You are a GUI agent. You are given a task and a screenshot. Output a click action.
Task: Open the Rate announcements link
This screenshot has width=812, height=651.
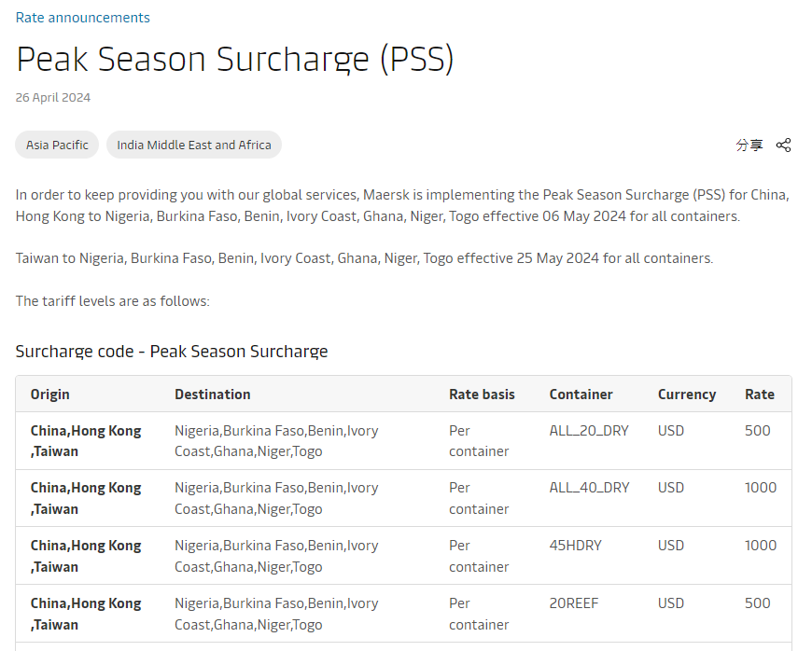click(83, 18)
